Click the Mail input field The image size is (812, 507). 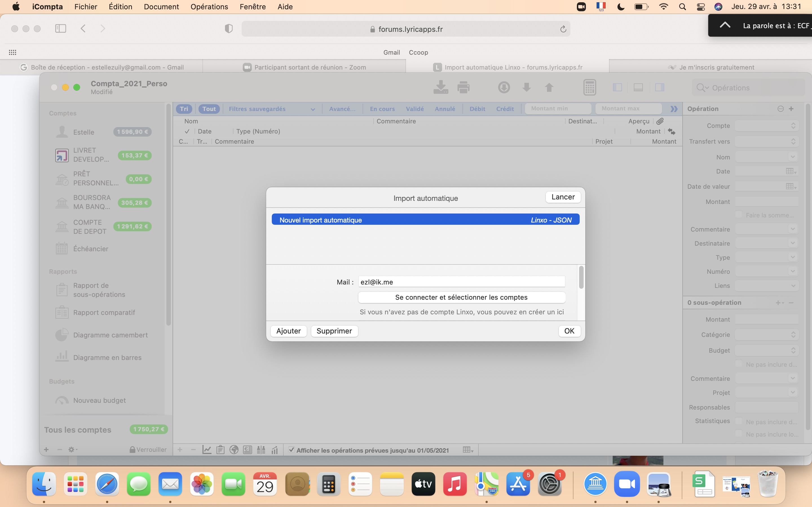[461, 282]
